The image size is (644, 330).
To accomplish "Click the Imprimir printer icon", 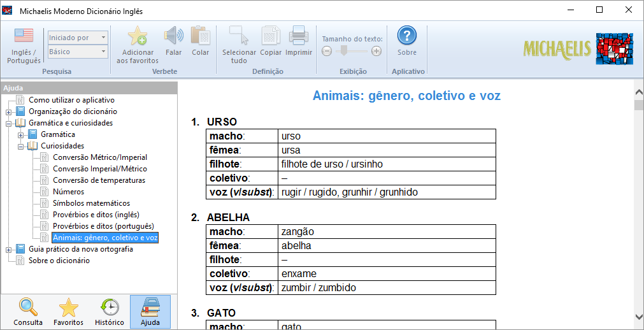I will click(x=299, y=36).
